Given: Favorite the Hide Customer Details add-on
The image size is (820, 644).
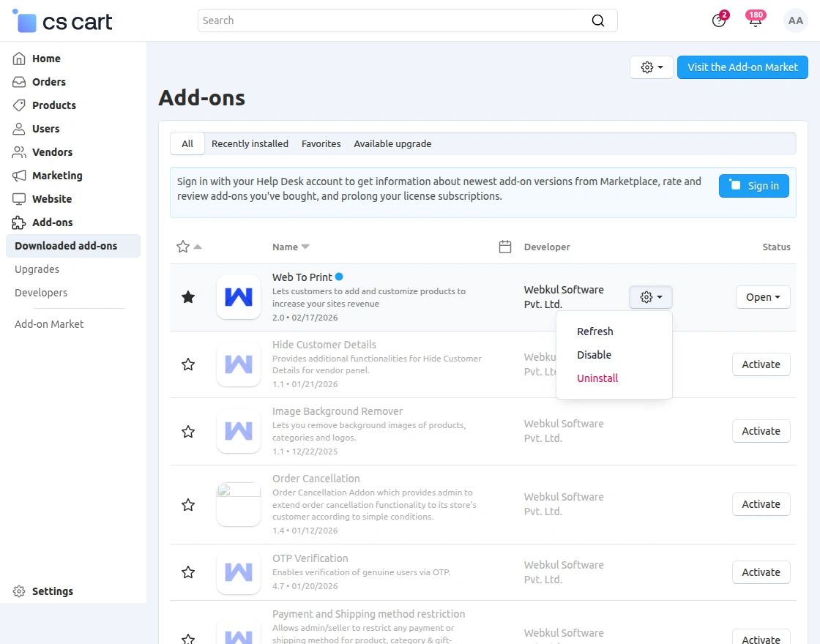Looking at the screenshot, I should (x=187, y=364).
